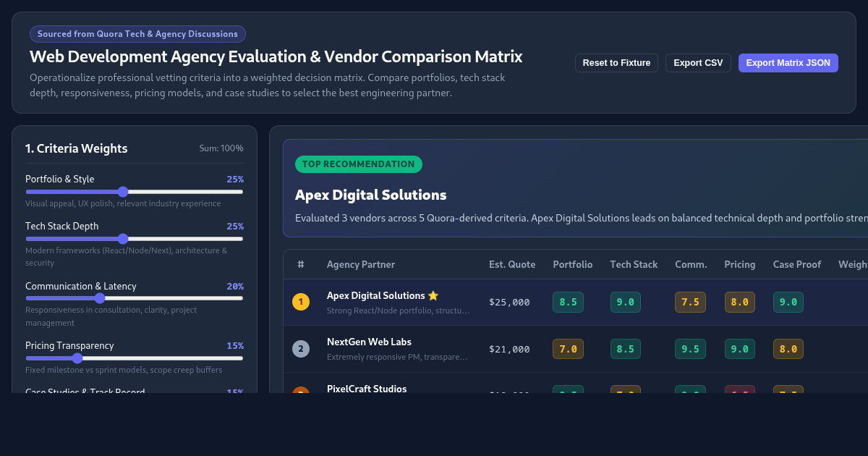This screenshot has width=868, height=456.
Task: Adjust the Communication & Latency weight slider
Action: tap(135, 298)
